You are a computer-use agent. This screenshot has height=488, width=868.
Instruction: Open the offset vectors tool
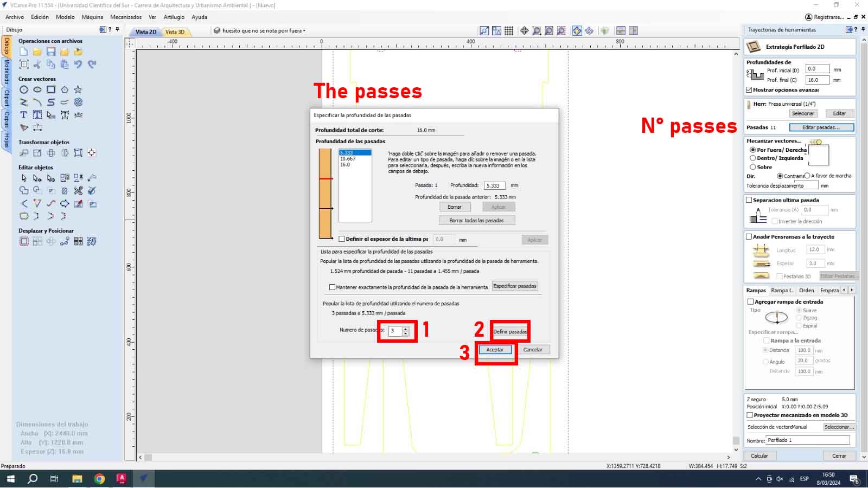click(24, 241)
